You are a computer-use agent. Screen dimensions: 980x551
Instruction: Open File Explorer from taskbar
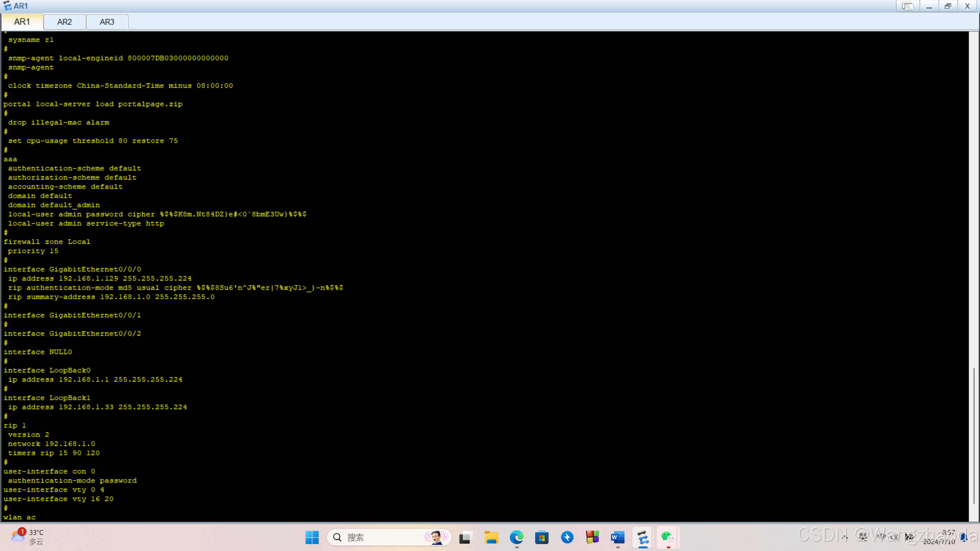(491, 537)
